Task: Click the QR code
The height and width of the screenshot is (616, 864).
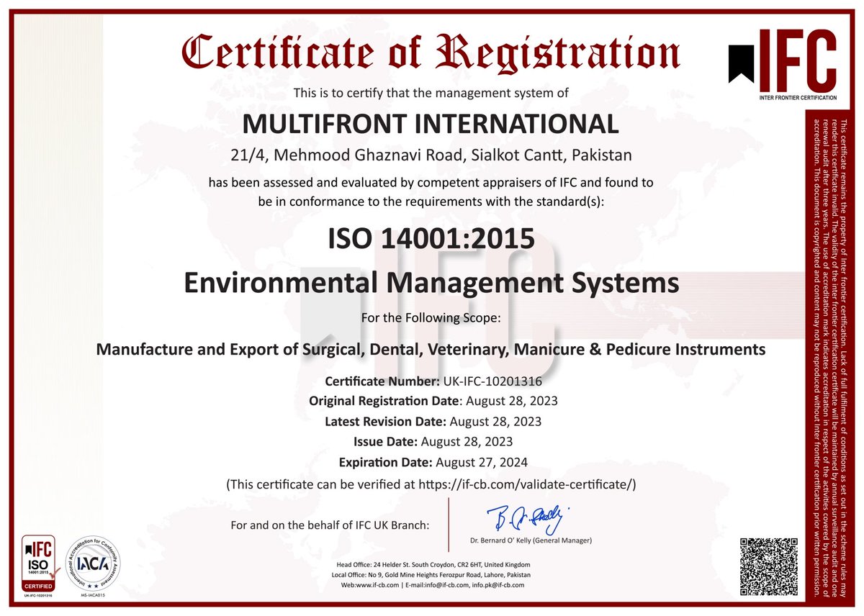Action: pos(770,567)
